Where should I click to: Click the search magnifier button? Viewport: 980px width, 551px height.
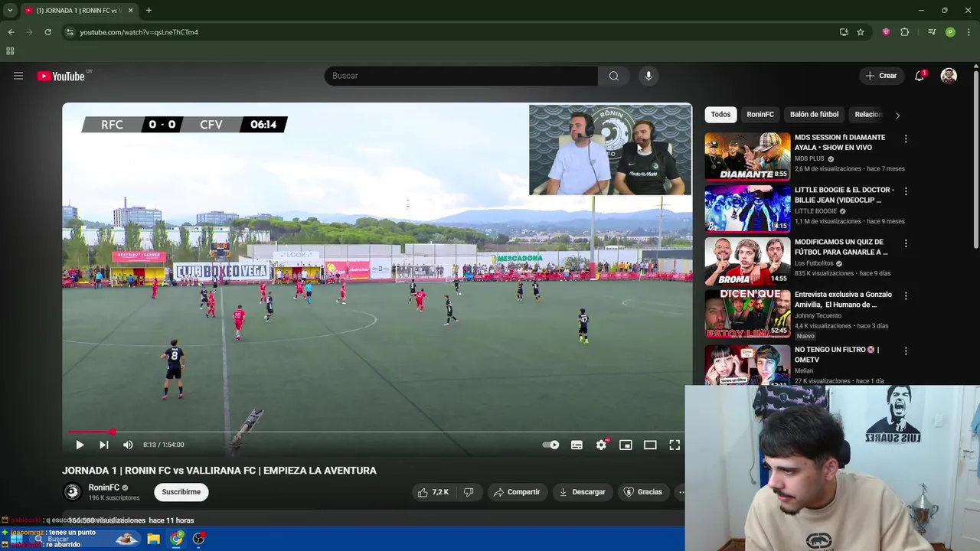[613, 76]
